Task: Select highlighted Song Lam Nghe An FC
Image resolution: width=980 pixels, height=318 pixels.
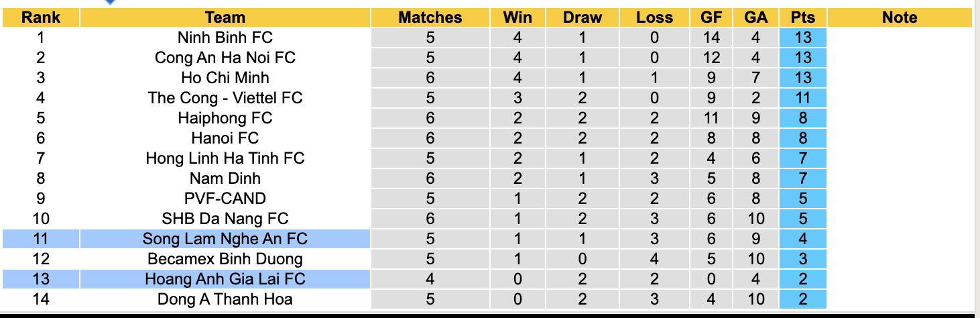Action: [225, 239]
